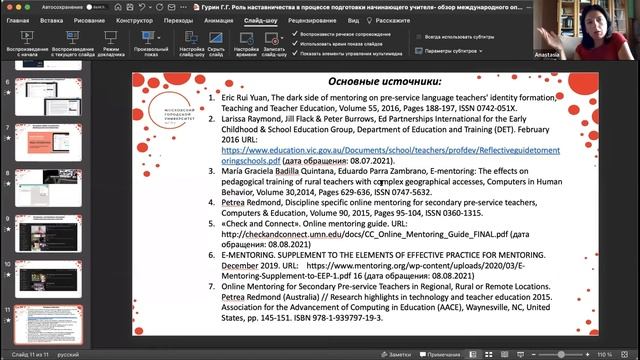
Task: Click the Redo/Repeat icon
Action: pos(160,7)
